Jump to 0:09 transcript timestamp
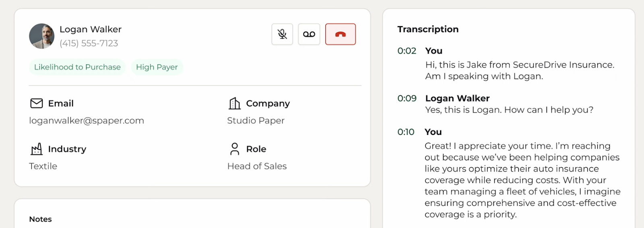Screen dimensions: 644x228 point(407,98)
